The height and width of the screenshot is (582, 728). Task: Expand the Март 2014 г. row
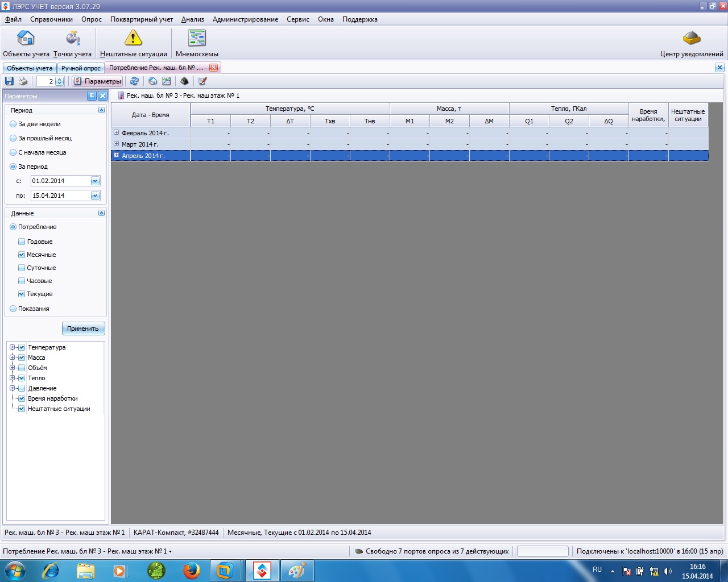(x=116, y=144)
